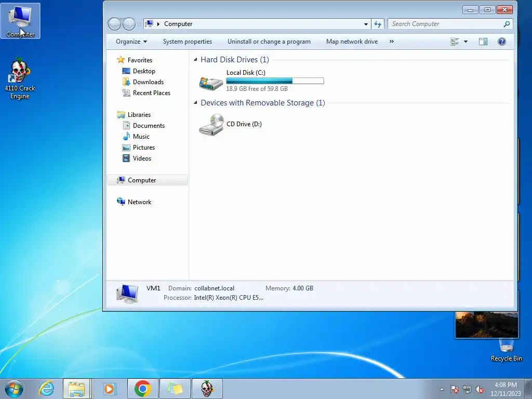
Task: Go back with the Explorer Back button
Action: coord(114,24)
